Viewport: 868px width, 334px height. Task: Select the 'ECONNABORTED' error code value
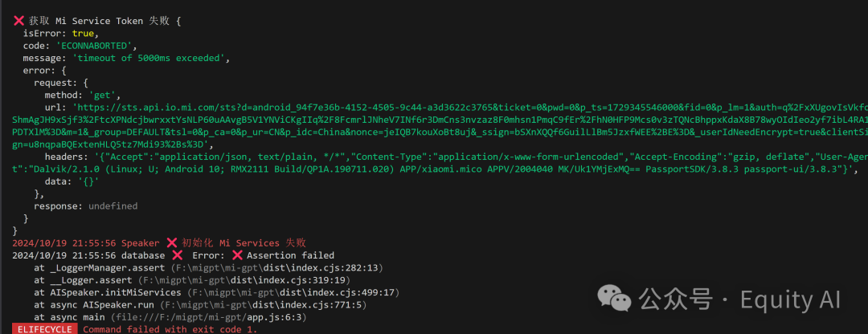pos(94,46)
